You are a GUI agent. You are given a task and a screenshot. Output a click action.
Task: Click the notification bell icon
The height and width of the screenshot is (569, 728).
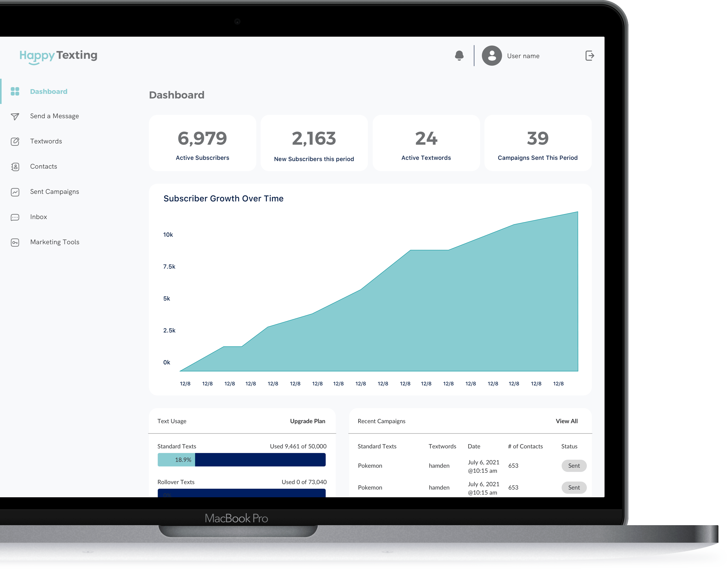(x=458, y=55)
